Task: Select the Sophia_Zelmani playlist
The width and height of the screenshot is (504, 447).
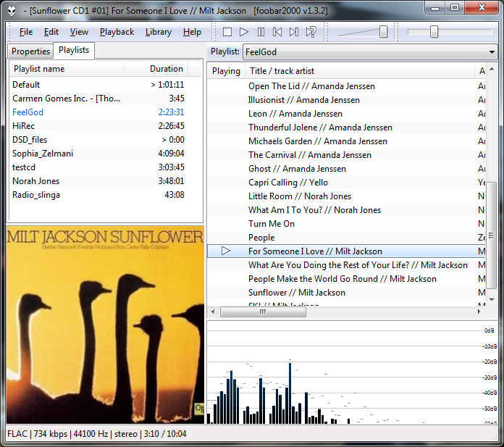Action: (x=98, y=154)
